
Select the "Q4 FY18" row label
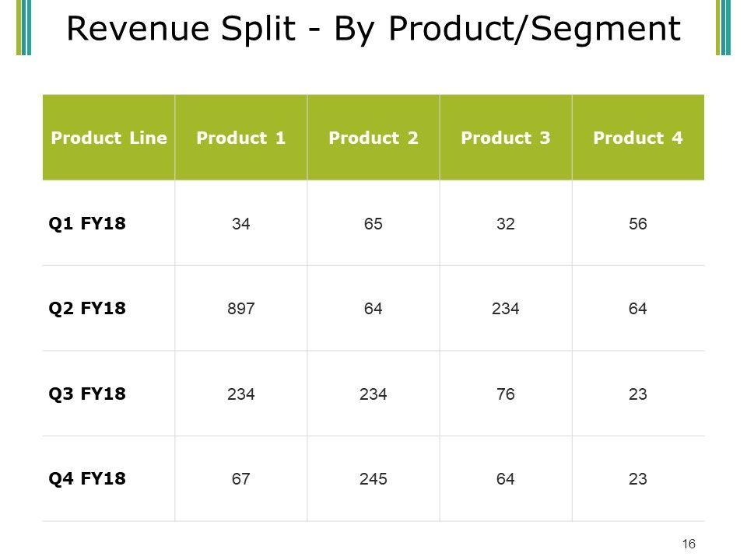(86, 479)
